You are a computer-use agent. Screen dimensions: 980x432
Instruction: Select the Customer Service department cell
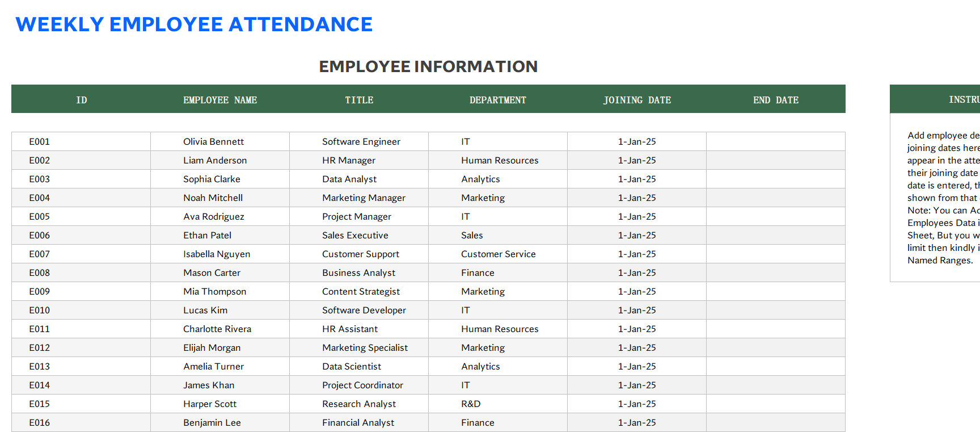[498, 254]
